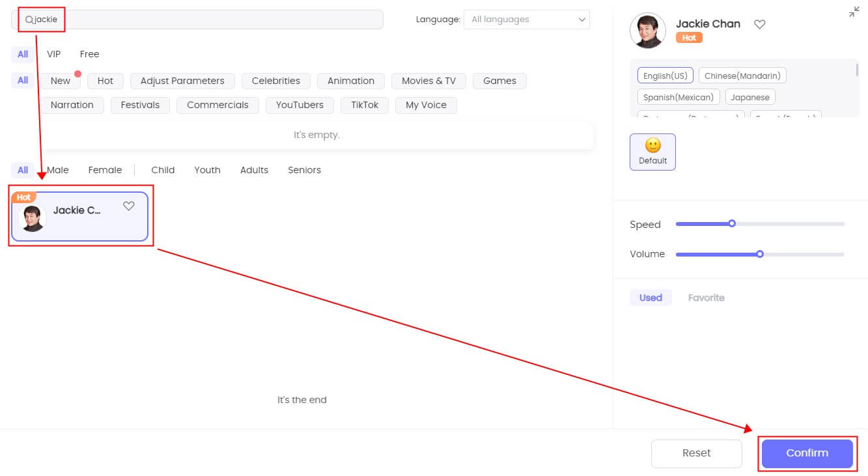Pick Japanese language chip

point(750,97)
